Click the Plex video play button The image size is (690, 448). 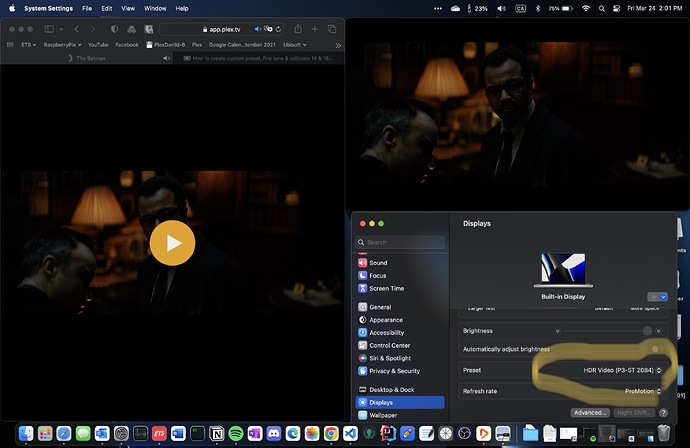click(x=172, y=243)
